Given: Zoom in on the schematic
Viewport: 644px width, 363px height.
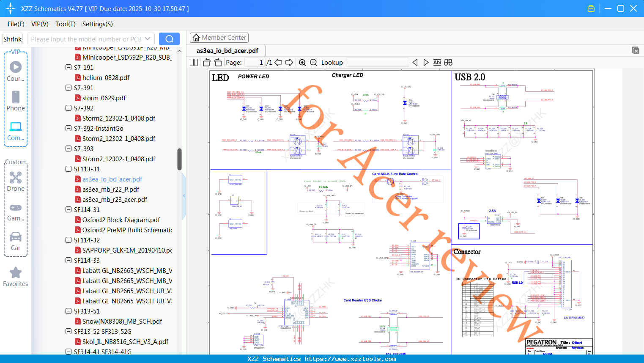Looking at the screenshot, I should pos(302,62).
